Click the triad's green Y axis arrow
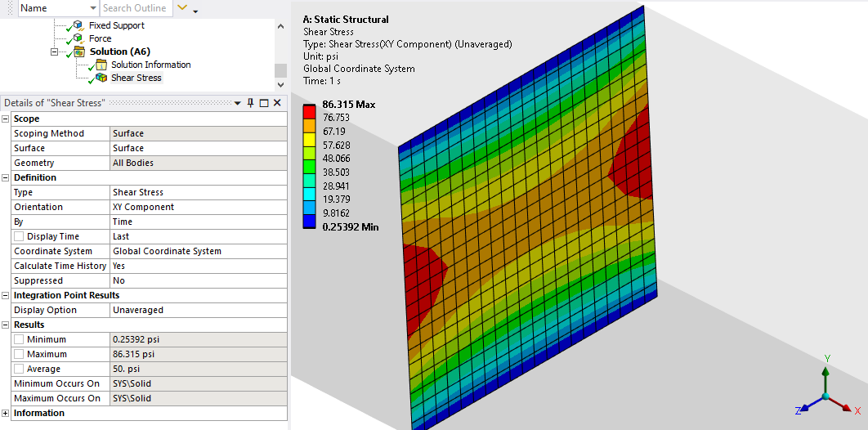 826,374
